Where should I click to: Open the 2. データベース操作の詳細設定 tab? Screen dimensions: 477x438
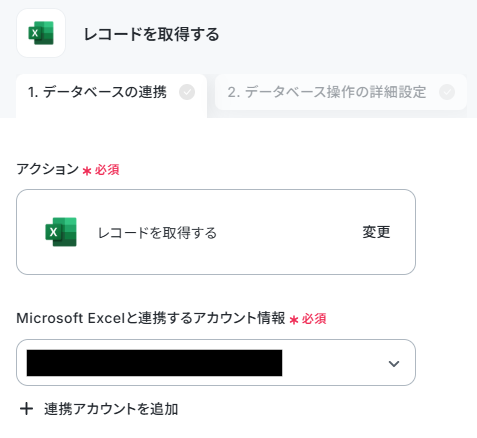pyautogui.click(x=341, y=92)
